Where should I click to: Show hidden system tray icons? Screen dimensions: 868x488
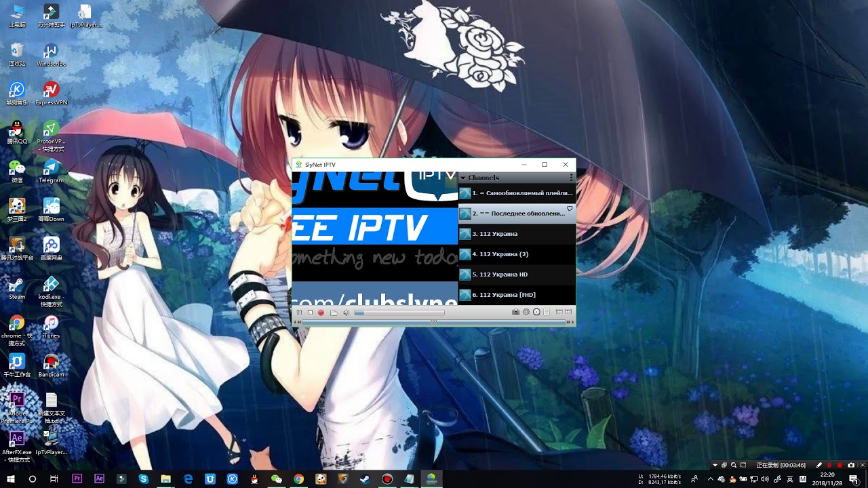711,479
